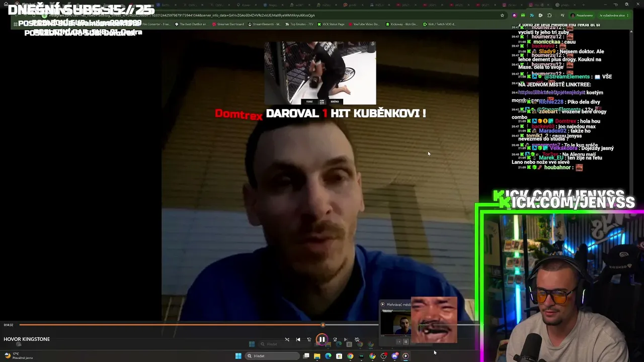The width and height of the screenshot is (644, 362).
Task: Open the Discord taskbar icon
Action: 394,356
